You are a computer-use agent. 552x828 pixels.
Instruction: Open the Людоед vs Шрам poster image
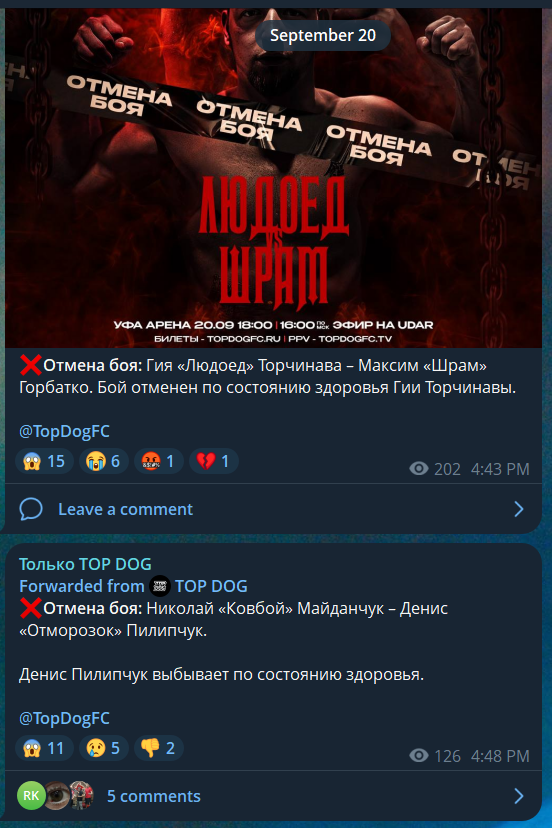tap(273, 177)
